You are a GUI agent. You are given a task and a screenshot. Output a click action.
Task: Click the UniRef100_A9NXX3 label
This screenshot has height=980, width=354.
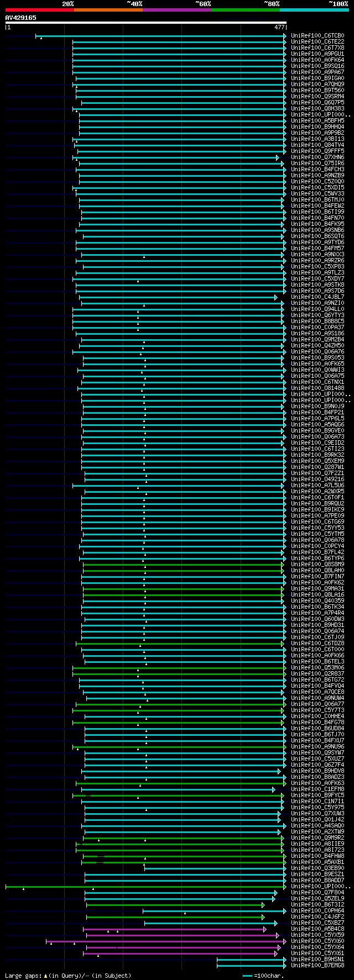coord(317,255)
